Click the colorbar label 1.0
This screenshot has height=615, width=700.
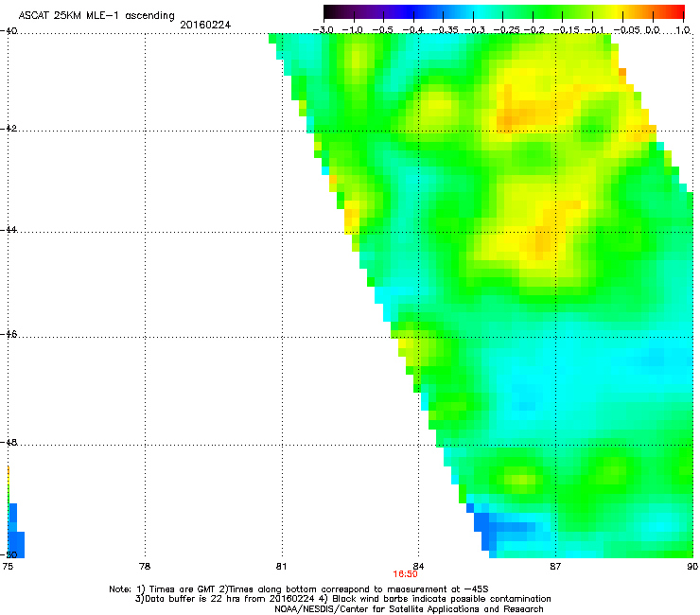point(683,30)
